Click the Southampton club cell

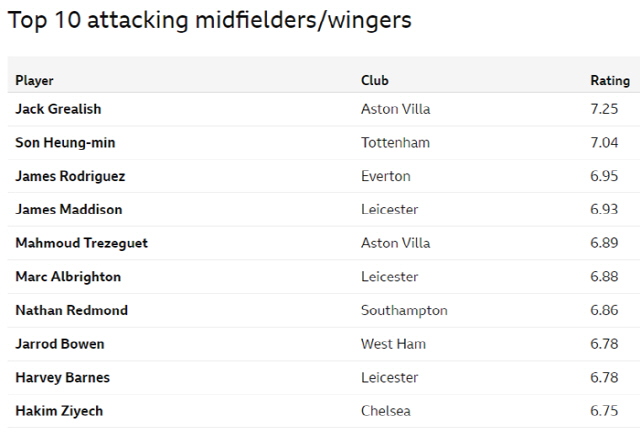click(404, 310)
